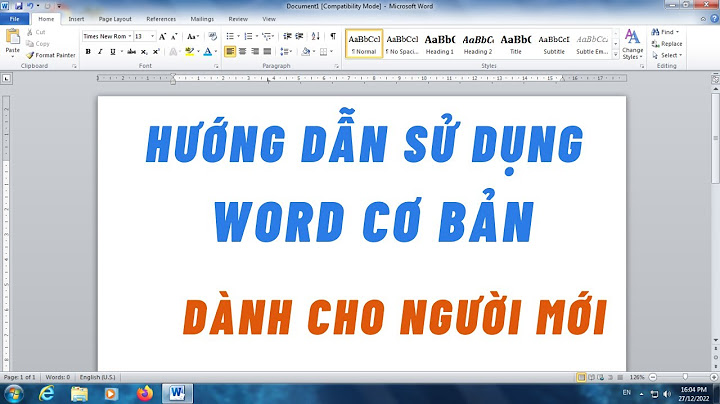Apply the Subtitle style
Screen dimensions: 720x404
click(554, 45)
